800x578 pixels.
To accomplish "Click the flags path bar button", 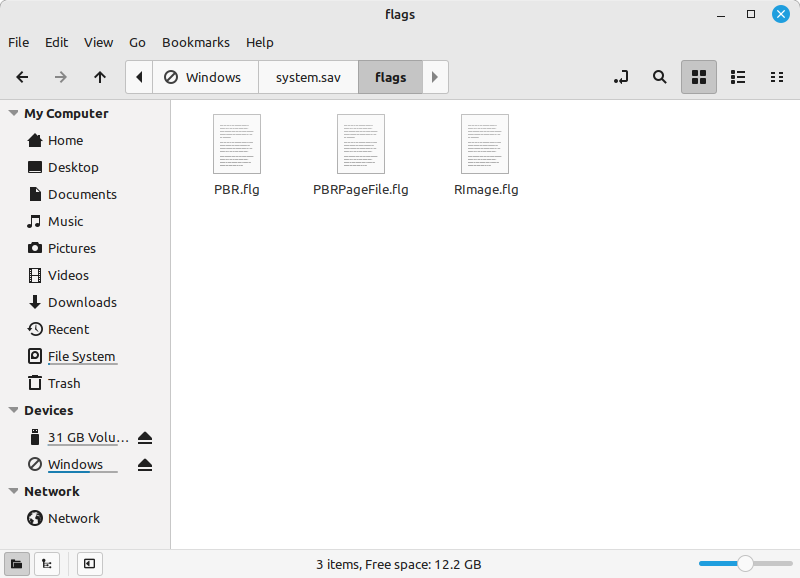I will [390, 77].
